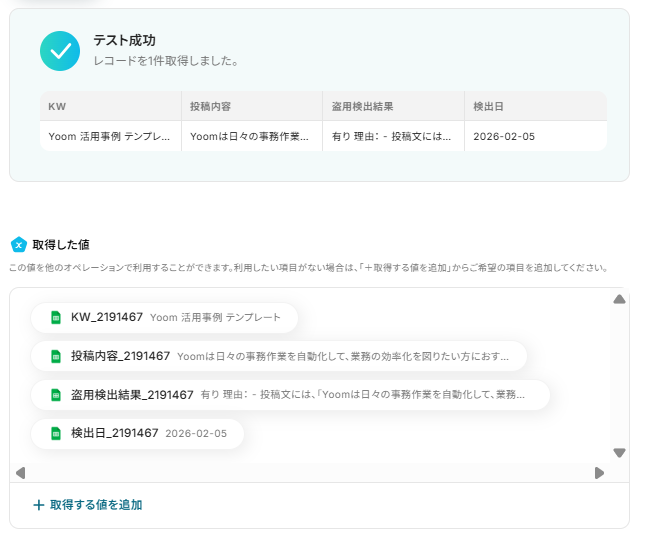Click the cell 'Yoomは日々の事務作業...'

252,136
